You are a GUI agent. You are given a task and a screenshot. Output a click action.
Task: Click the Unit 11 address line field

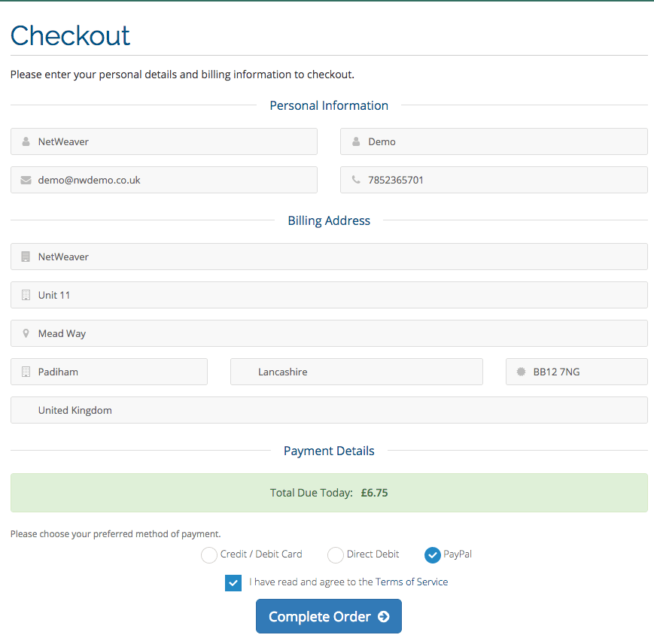tap(329, 295)
